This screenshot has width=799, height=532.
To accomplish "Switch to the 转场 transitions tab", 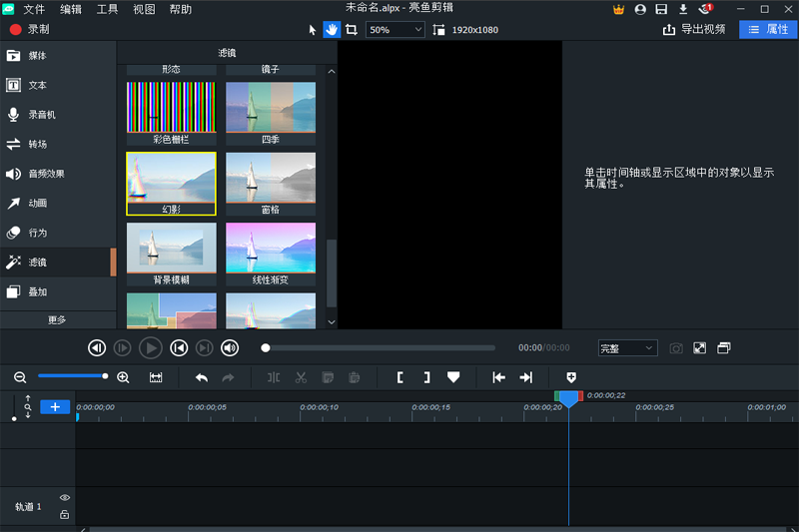I will pyautogui.click(x=37, y=144).
